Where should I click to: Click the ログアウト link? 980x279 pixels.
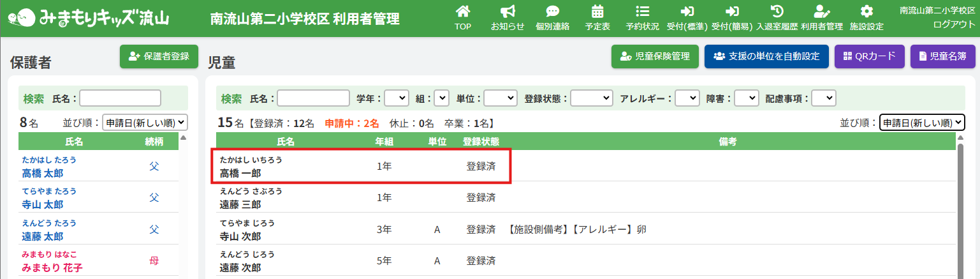click(954, 24)
